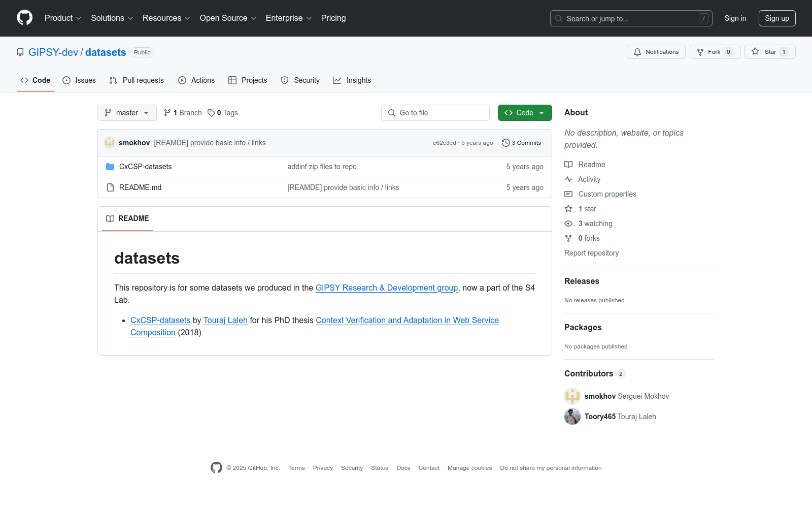The height and width of the screenshot is (508, 812).
Task: Click the Issues tab icon
Action: point(66,80)
